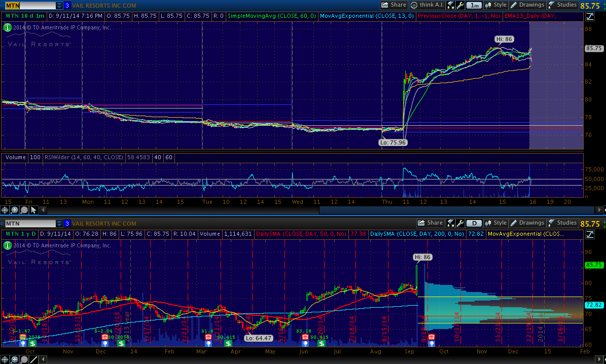Click the red phone earnings call icon near September
The height and width of the screenshot is (364, 606).
pos(431,337)
